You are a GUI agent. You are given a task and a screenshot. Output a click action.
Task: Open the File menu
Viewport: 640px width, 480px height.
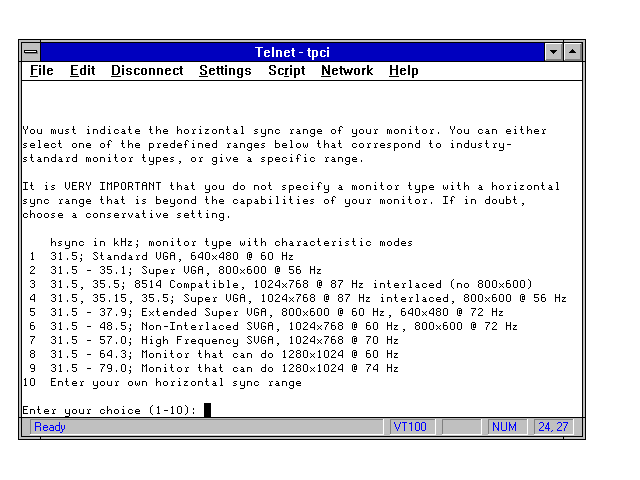pos(42,71)
